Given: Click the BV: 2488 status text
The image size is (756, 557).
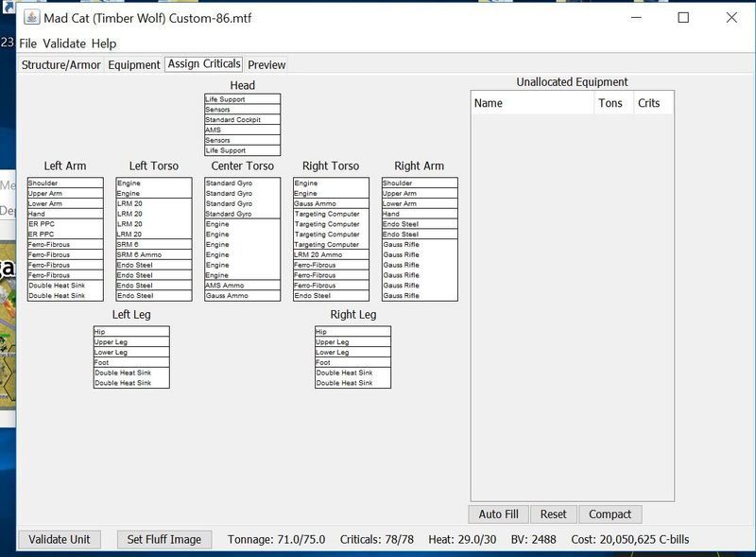Looking at the screenshot, I should pos(533,539).
